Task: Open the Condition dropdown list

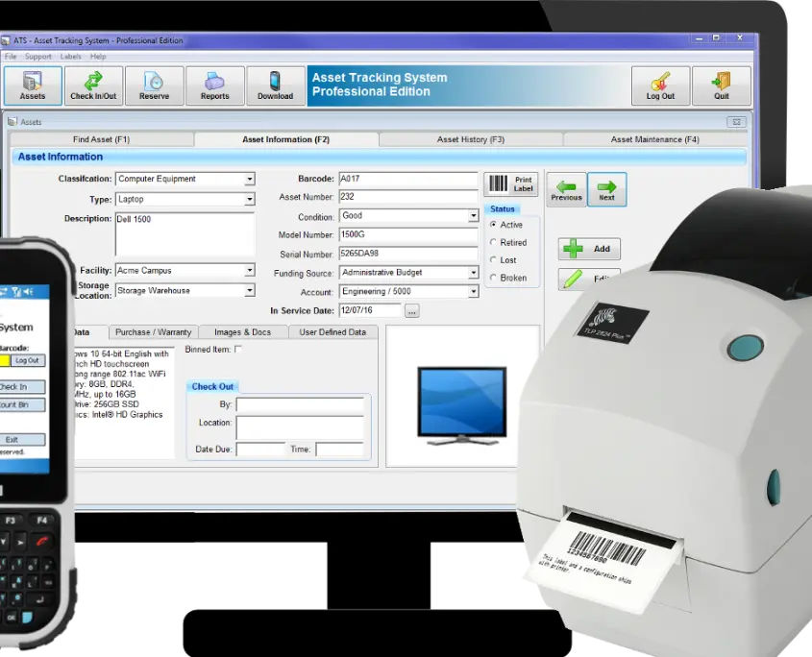Action: pyautogui.click(x=474, y=216)
